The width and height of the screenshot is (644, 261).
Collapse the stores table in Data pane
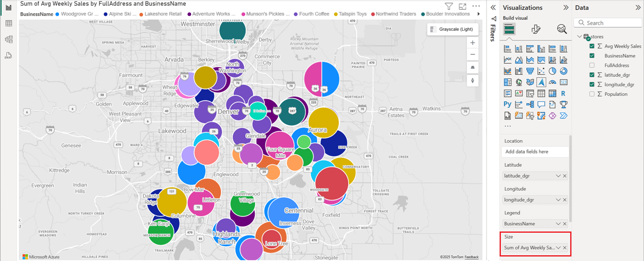click(579, 36)
